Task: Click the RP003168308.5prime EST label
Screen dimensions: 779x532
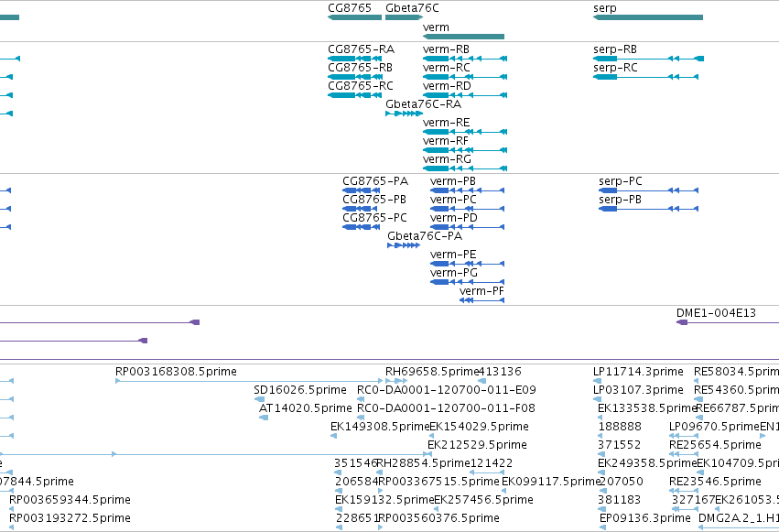Action: pyautogui.click(x=176, y=372)
